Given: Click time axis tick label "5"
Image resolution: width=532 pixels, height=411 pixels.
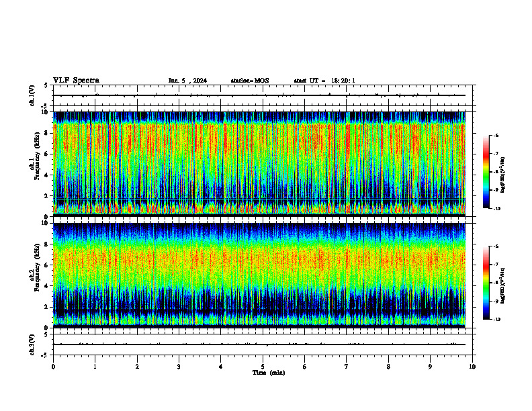Looking at the screenshot, I should tap(263, 367).
